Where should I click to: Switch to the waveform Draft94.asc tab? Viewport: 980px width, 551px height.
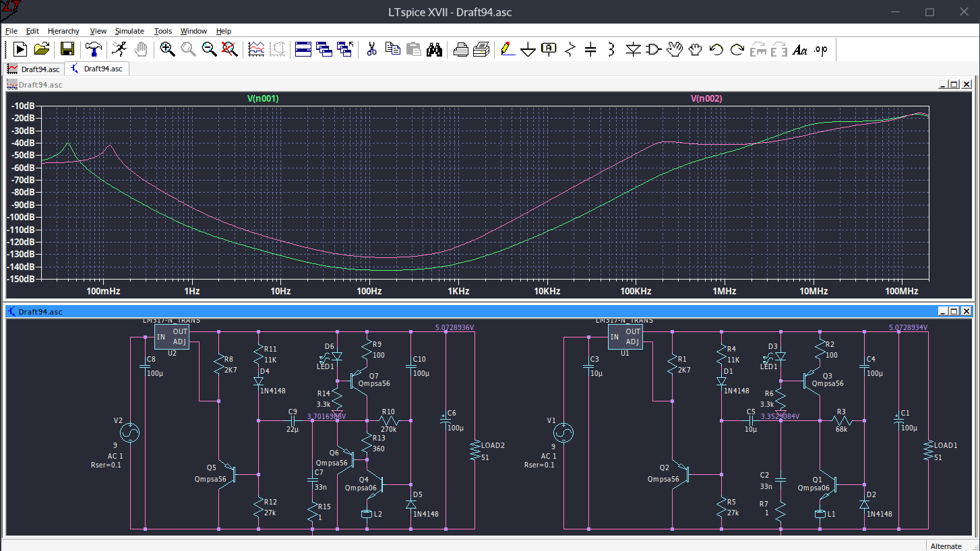(x=34, y=69)
